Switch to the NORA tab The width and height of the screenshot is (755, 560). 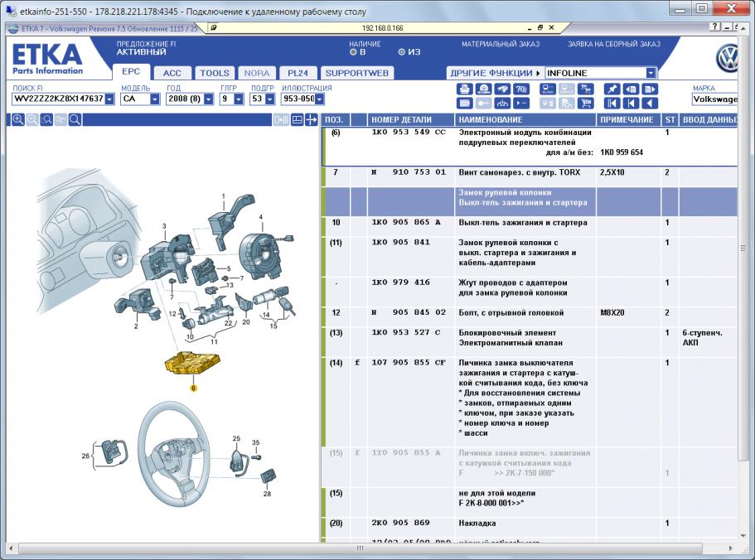click(257, 73)
